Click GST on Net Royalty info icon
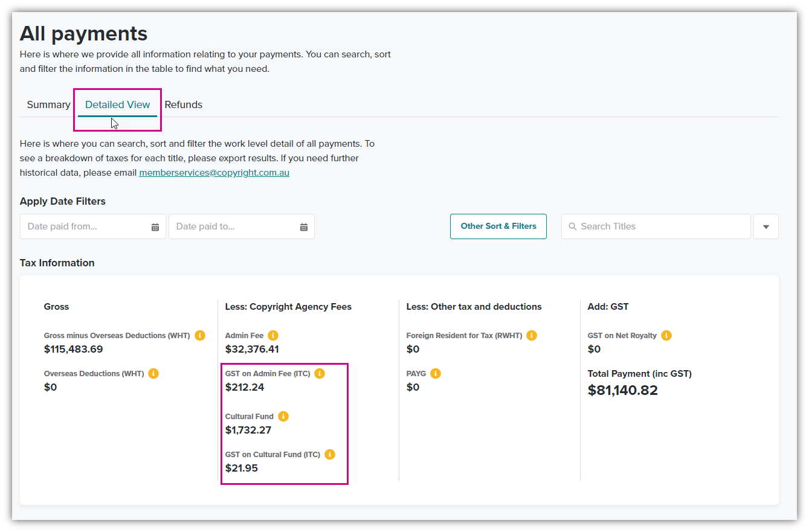 point(666,335)
